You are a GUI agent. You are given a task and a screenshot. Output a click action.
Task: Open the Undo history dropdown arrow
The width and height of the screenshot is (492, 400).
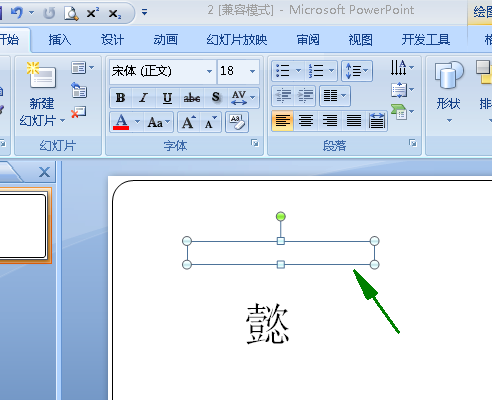click(32, 13)
